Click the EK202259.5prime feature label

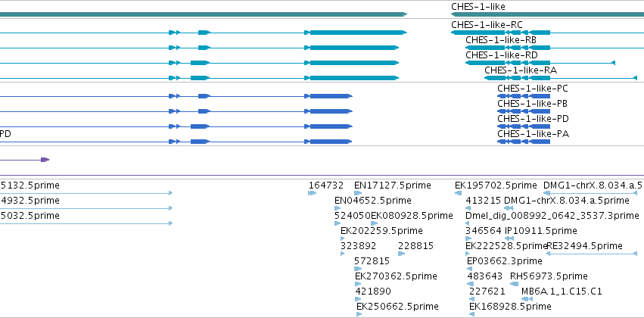(x=381, y=231)
